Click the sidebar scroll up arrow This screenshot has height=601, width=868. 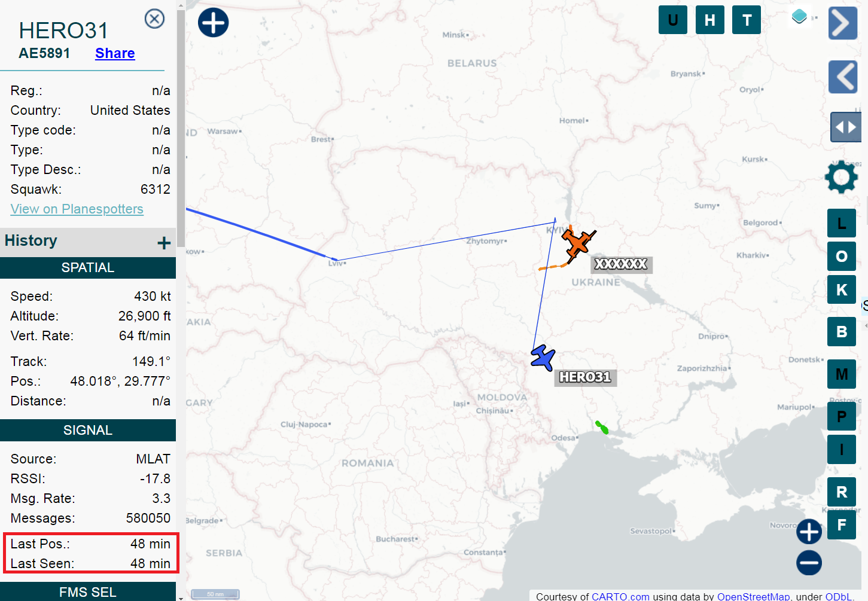pyautogui.click(x=181, y=5)
